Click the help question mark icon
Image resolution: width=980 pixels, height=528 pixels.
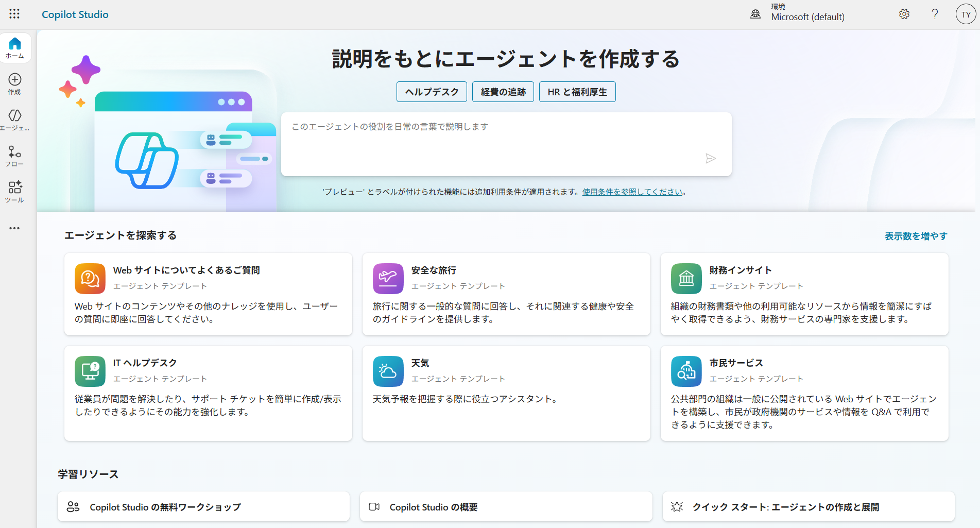pyautogui.click(x=935, y=14)
